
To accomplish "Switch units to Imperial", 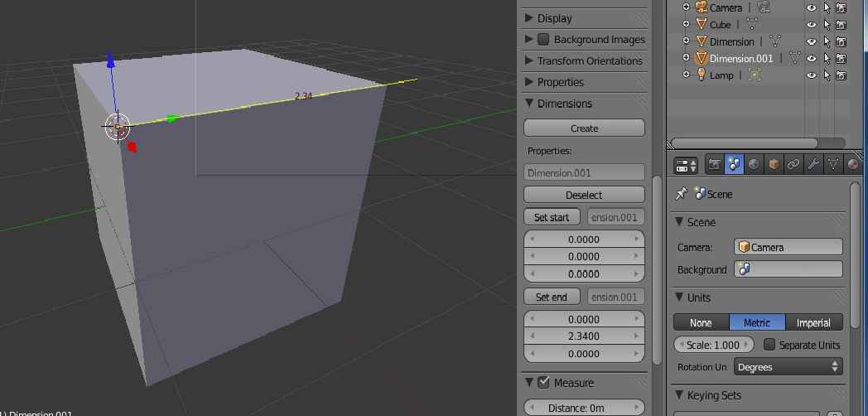I will click(x=813, y=322).
